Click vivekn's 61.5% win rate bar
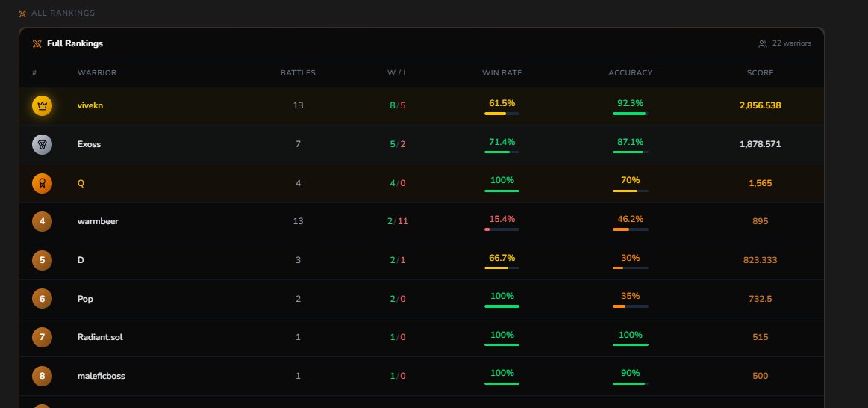 (x=502, y=114)
